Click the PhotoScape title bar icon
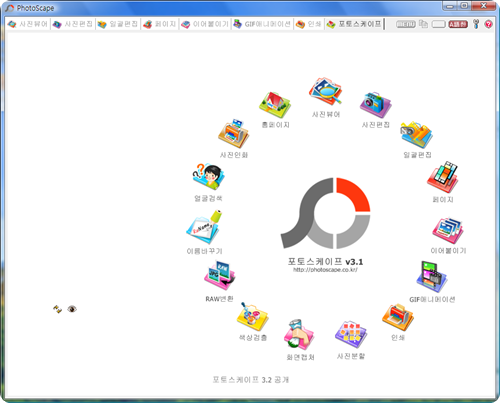This screenshot has width=500, height=403. (x=10, y=8)
